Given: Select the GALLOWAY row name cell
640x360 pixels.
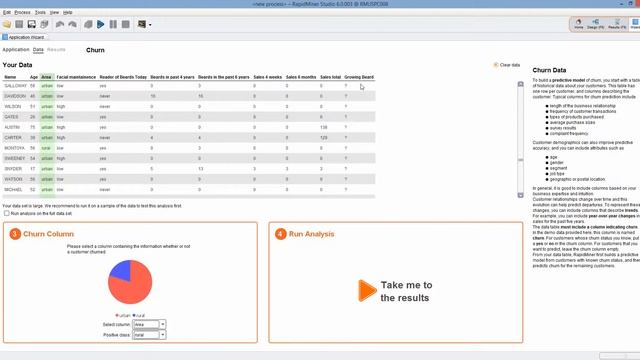Looking at the screenshot, I should [16, 86].
